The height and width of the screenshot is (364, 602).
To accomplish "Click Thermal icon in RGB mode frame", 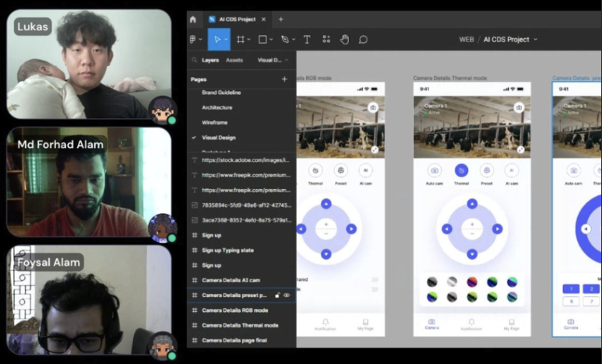I will tap(315, 170).
